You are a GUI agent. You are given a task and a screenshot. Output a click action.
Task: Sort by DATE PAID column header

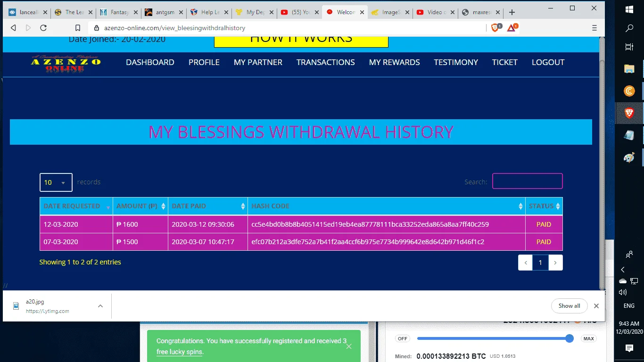tap(208, 206)
